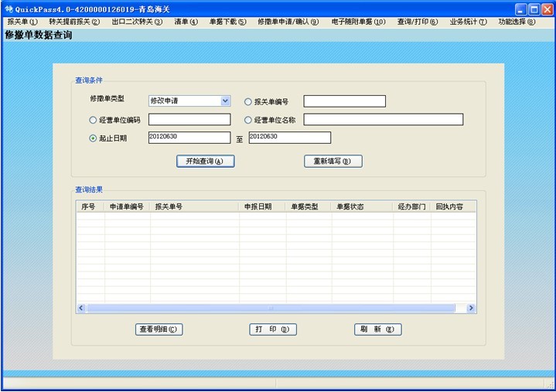Click the 开始查询 button
This screenshot has width=556, height=392.
[205, 162]
